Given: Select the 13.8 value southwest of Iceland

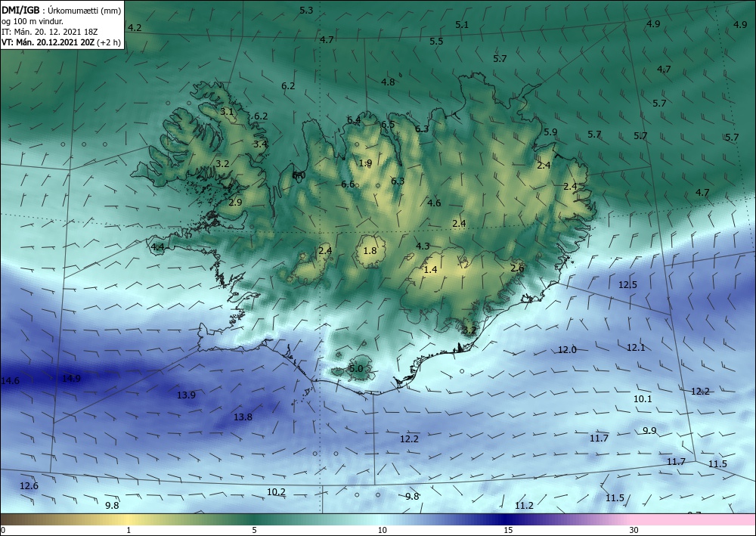Looking at the screenshot, I should (x=243, y=417).
